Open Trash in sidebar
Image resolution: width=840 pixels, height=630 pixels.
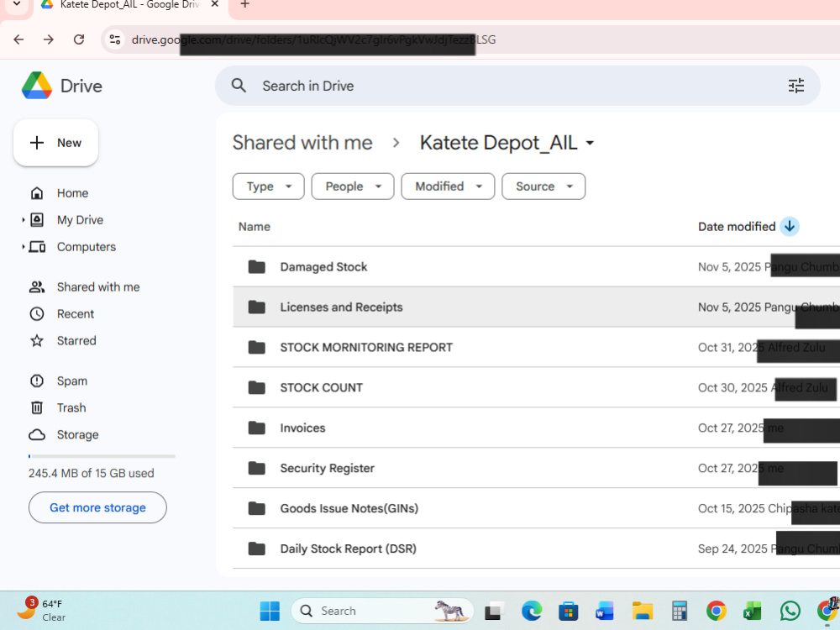[71, 407]
